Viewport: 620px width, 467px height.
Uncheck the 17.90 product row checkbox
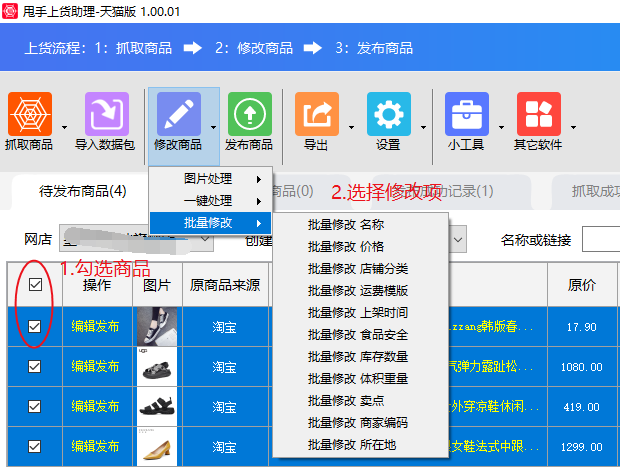pyautogui.click(x=35, y=327)
